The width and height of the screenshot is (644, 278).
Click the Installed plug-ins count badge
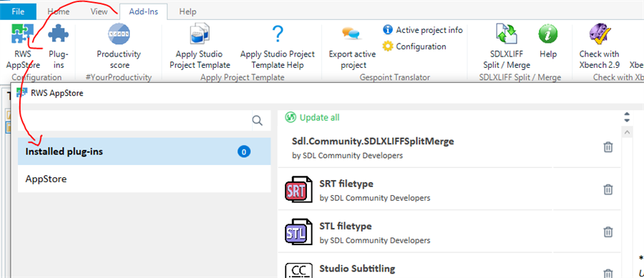[x=243, y=152]
